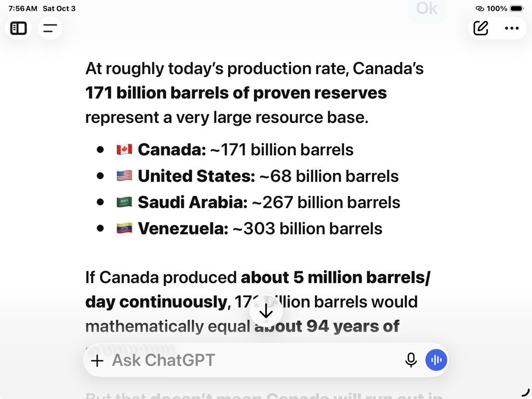Open the three-dots more options menu
Image resolution: width=532 pixels, height=399 pixels.
(x=512, y=28)
